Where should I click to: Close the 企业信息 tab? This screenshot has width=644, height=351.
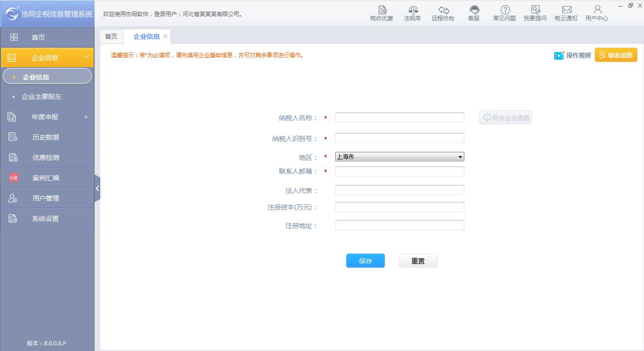(165, 36)
